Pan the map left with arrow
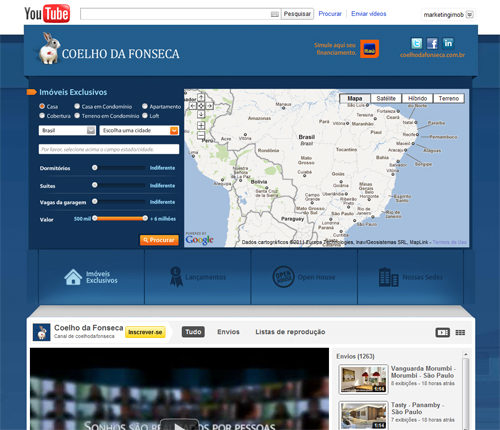The height and width of the screenshot is (430, 500). coord(193,106)
